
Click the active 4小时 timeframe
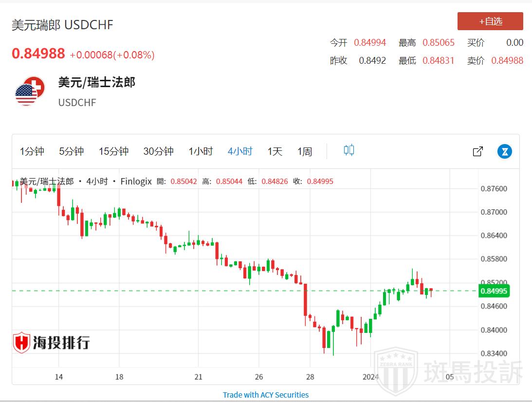240,151
